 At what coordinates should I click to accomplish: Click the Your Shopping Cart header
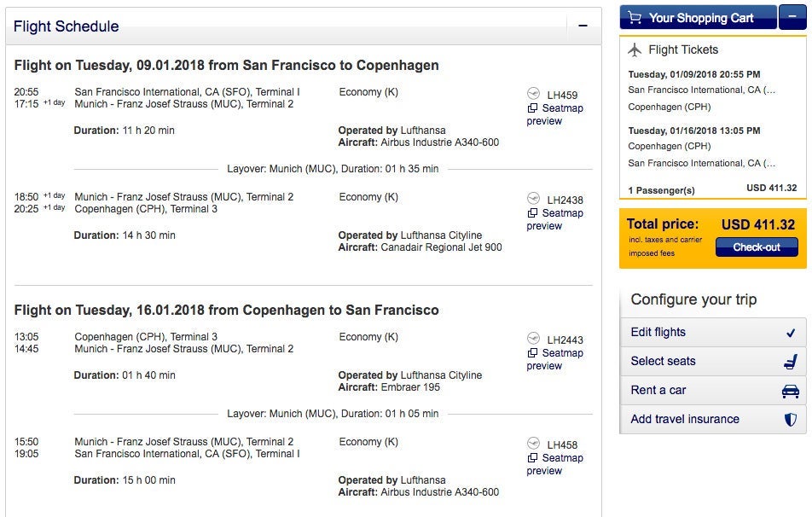pyautogui.click(x=700, y=18)
